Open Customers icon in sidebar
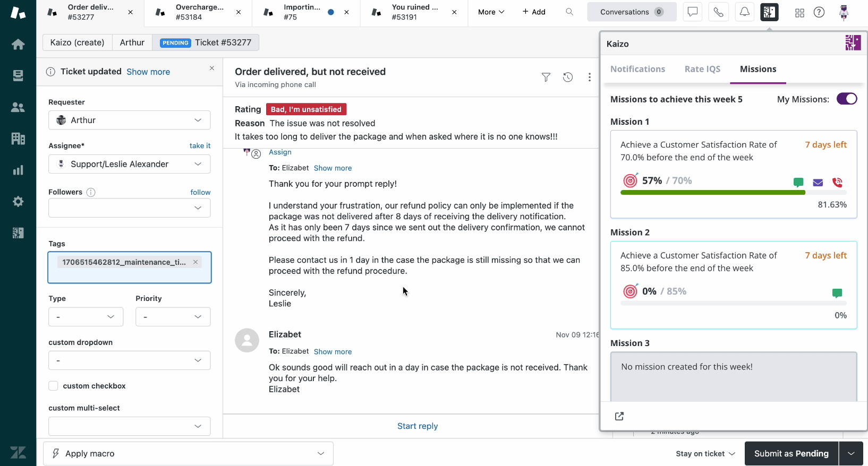Screen dimensions: 868x466 point(18,107)
